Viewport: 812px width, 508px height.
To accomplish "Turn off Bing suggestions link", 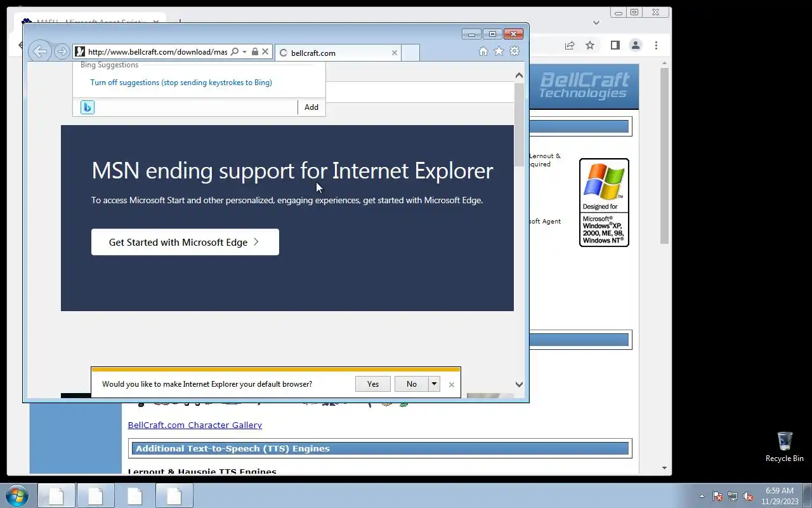I will coord(181,83).
